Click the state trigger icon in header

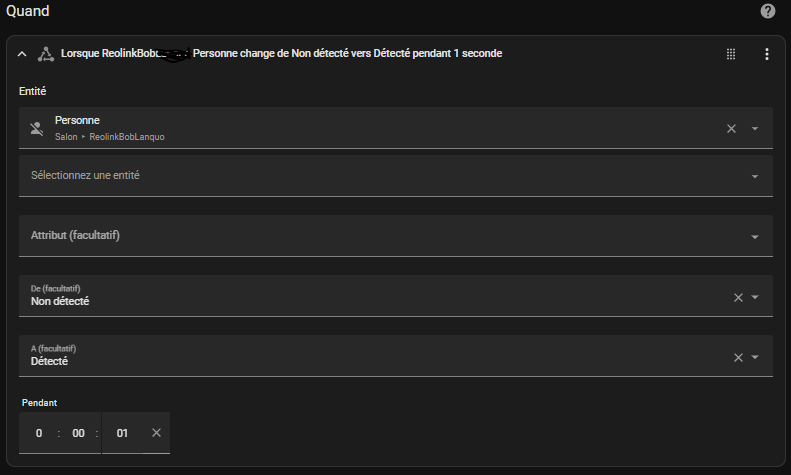click(x=46, y=54)
